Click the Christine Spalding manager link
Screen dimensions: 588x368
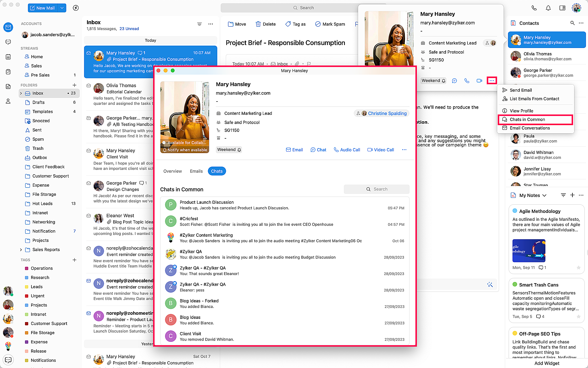click(x=387, y=113)
